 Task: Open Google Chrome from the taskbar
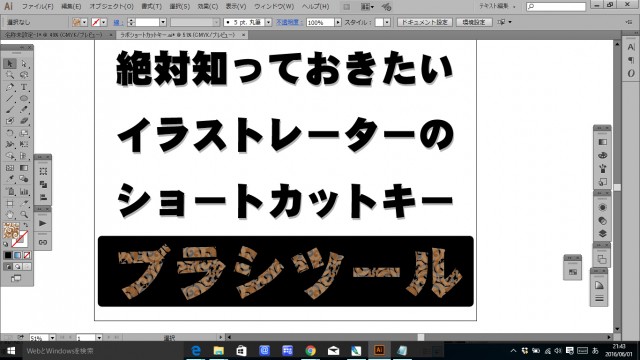pyautogui.click(x=311, y=351)
